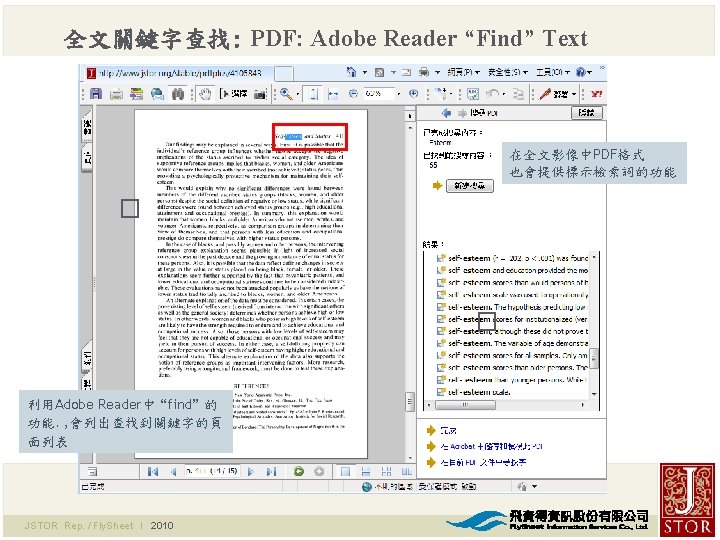Viewport: 720px width, 540px height.
Task: Click the browser Home icon
Action: (352, 72)
